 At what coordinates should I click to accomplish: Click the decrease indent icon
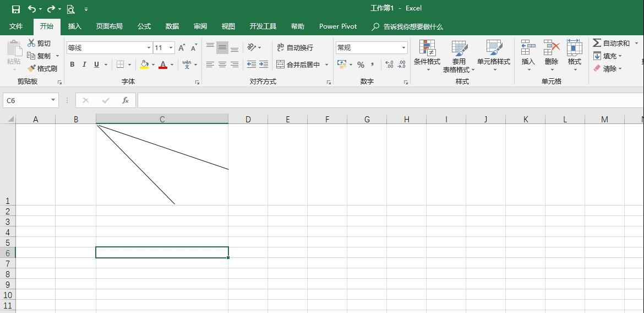tap(252, 64)
